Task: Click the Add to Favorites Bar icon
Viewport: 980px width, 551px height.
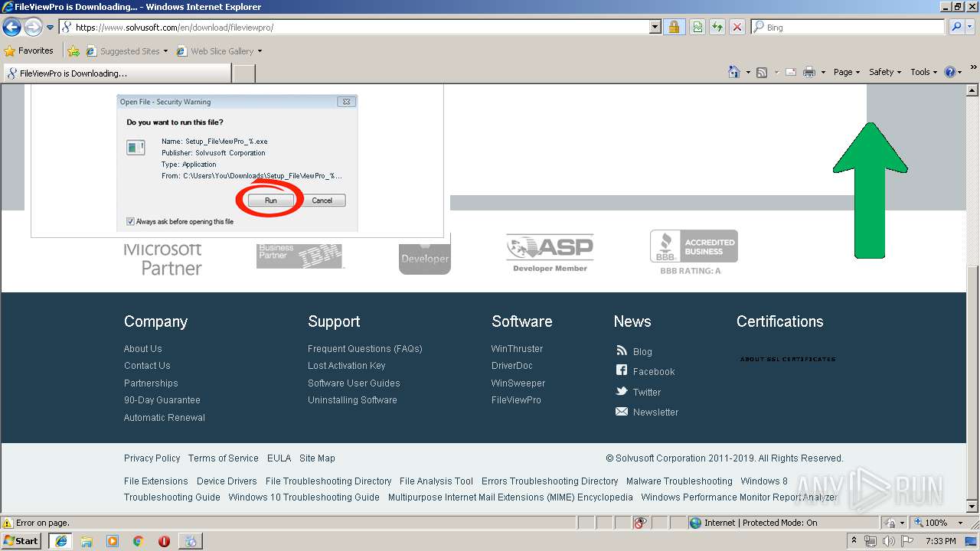Action: (73, 51)
